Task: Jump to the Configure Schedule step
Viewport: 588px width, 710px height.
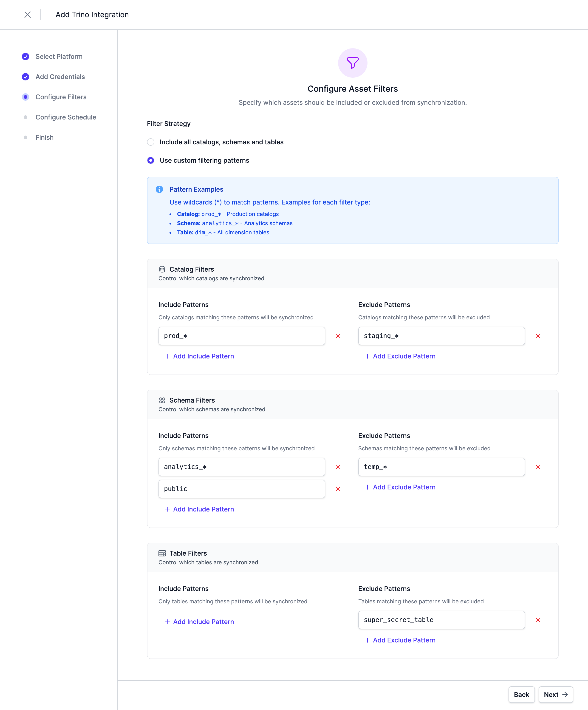Action: tap(66, 117)
